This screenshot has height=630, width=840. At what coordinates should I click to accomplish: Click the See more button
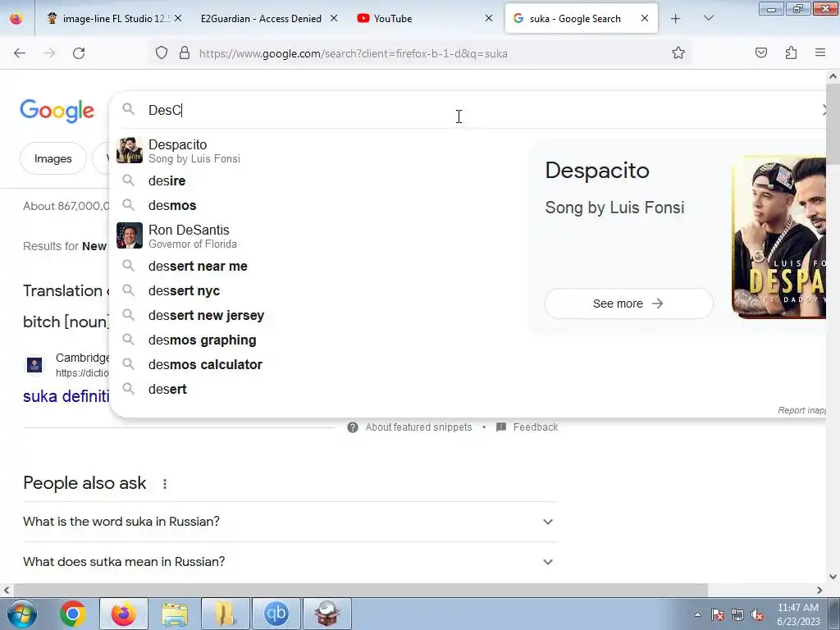(x=628, y=304)
